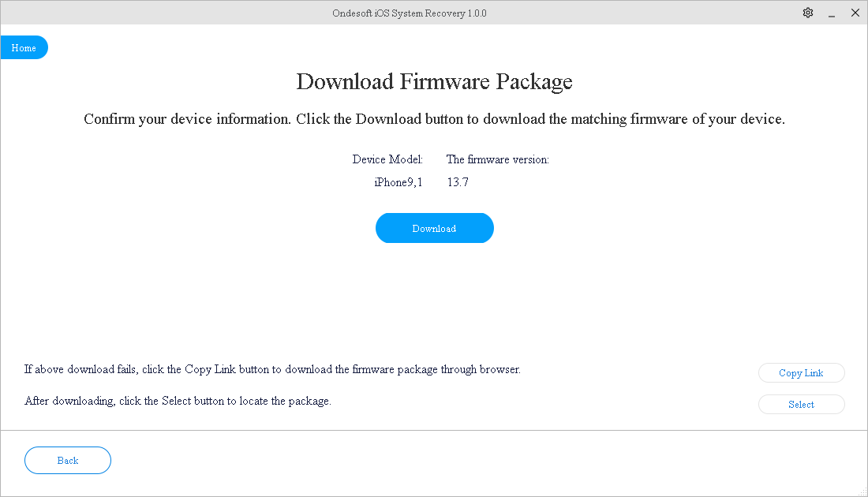
Task: Click the Device Model label
Action: point(387,159)
